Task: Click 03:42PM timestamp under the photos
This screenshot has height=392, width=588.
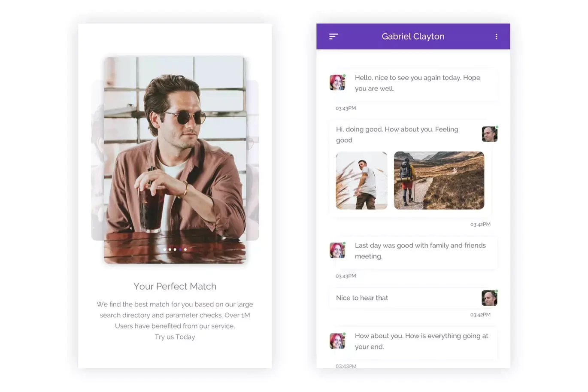Action: click(x=480, y=225)
